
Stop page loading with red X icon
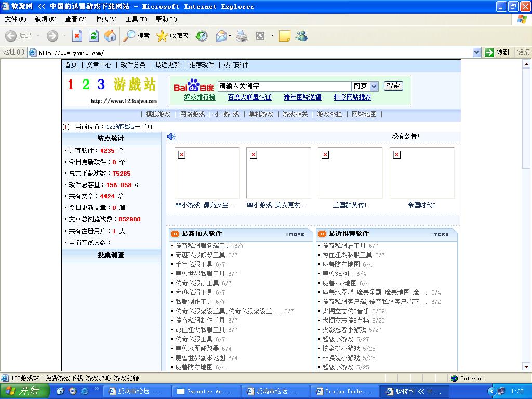pos(77,36)
